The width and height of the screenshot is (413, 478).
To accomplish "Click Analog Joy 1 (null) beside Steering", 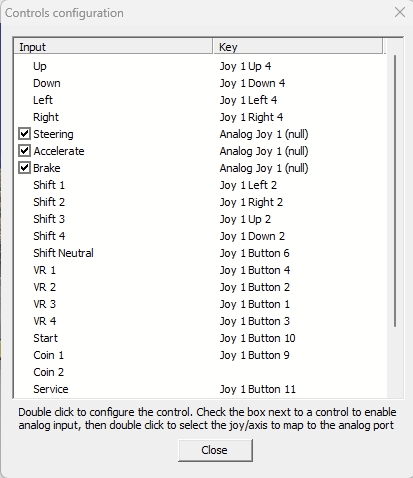I will coord(264,134).
